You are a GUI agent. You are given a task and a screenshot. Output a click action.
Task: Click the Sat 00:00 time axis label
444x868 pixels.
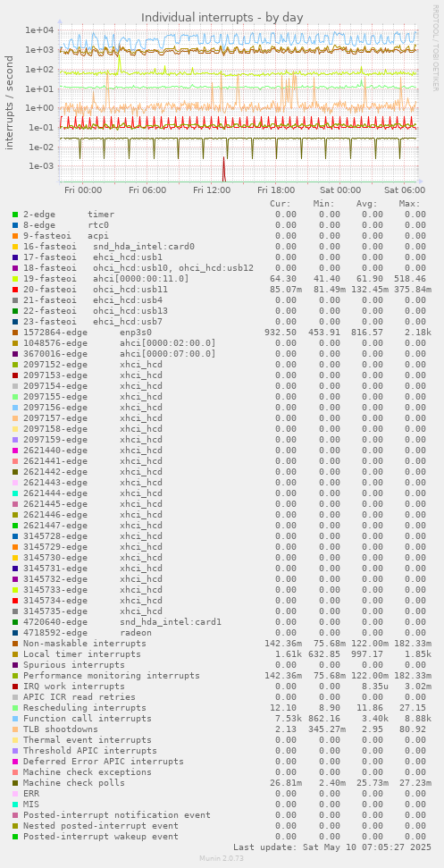pyautogui.click(x=340, y=190)
